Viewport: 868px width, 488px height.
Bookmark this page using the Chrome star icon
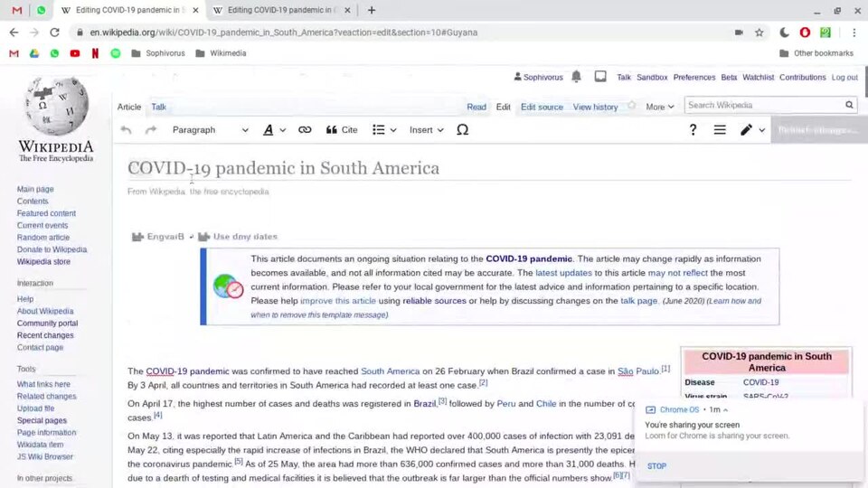pyautogui.click(x=759, y=33)
